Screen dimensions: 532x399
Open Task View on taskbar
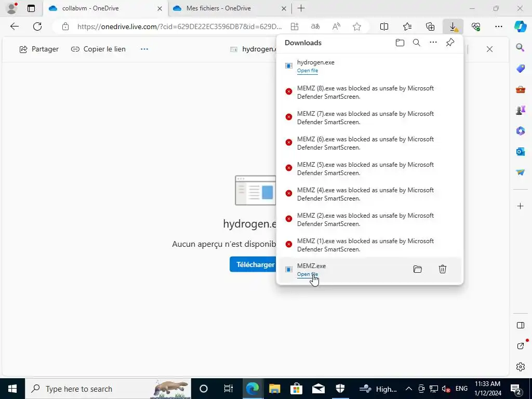229,389
